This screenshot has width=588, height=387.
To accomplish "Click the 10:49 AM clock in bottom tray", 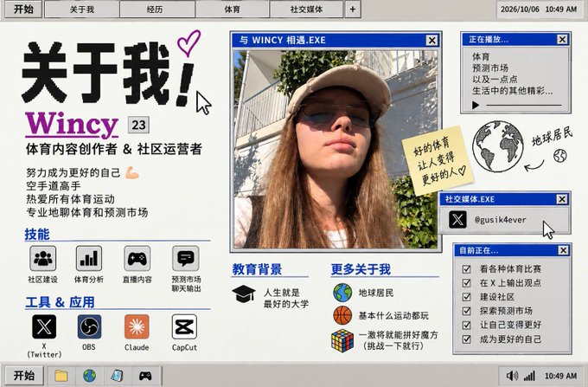I will point(560,376).
